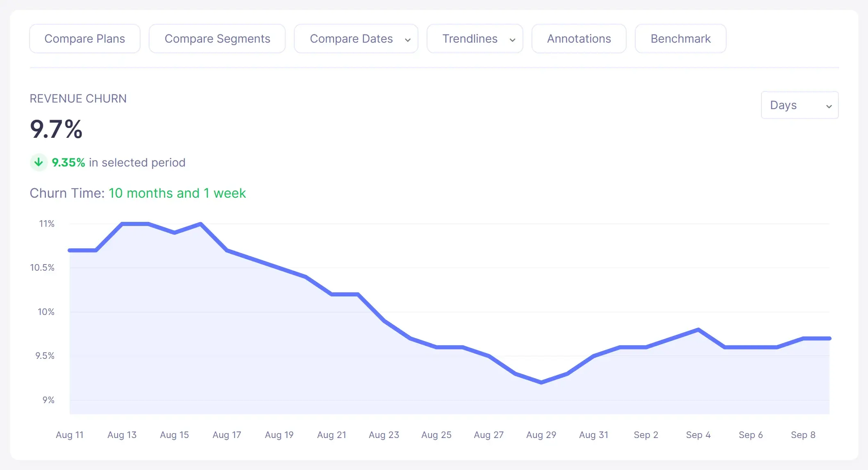The height and width of the screenshot is (470, 868).
Task: Open the Days interval dropdown
Action: pyautogui.click(x=800, y=105)
